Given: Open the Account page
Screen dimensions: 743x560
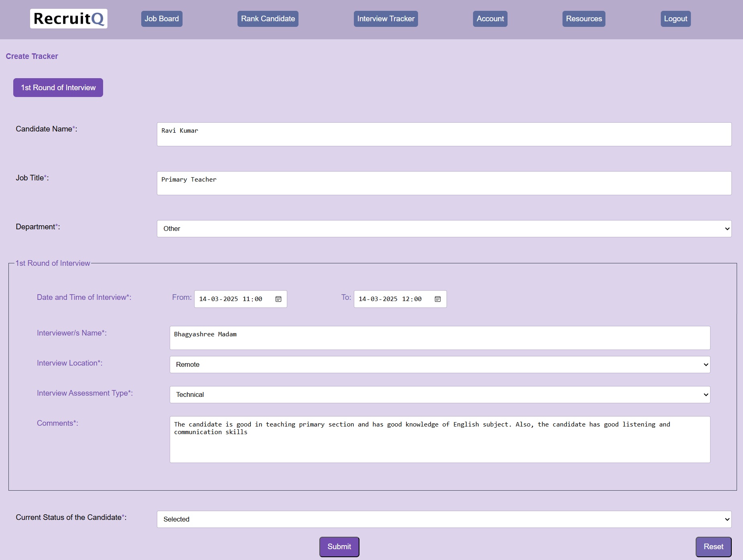Looking at the screenshot, I should point(490,18).
